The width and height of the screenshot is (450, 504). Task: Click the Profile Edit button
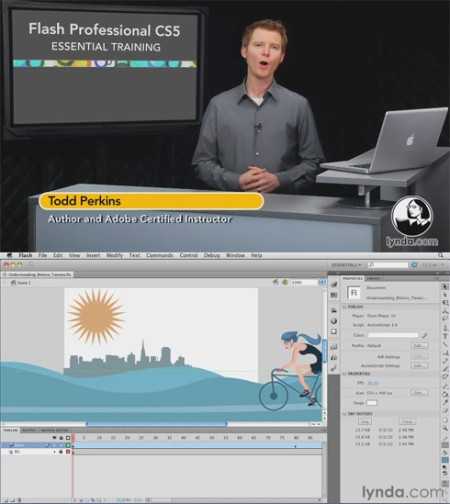click(x=420, y=346)
